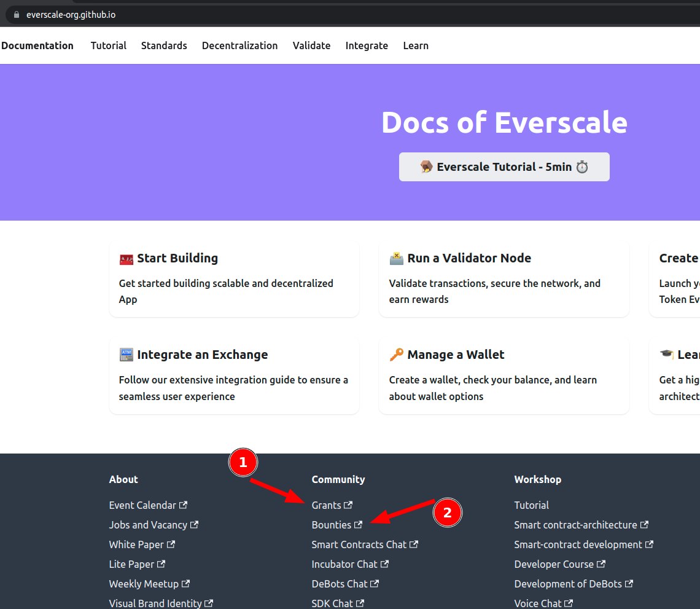Open the Run a Validator Node card
This screenshot has height=609, width=700.
(x=504, y=279)
